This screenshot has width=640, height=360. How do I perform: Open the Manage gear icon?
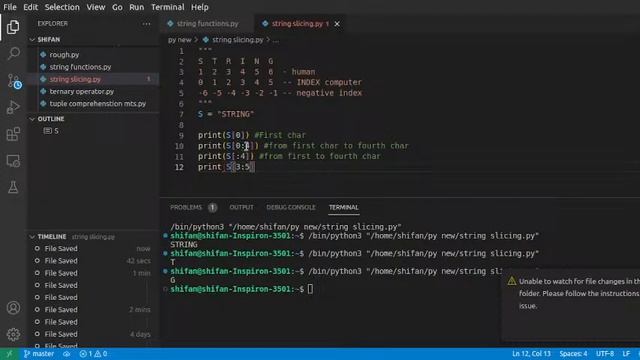click(13, 334)
